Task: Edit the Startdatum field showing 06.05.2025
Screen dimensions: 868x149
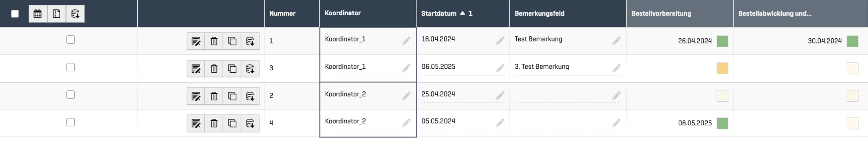Action: point(500,68)
